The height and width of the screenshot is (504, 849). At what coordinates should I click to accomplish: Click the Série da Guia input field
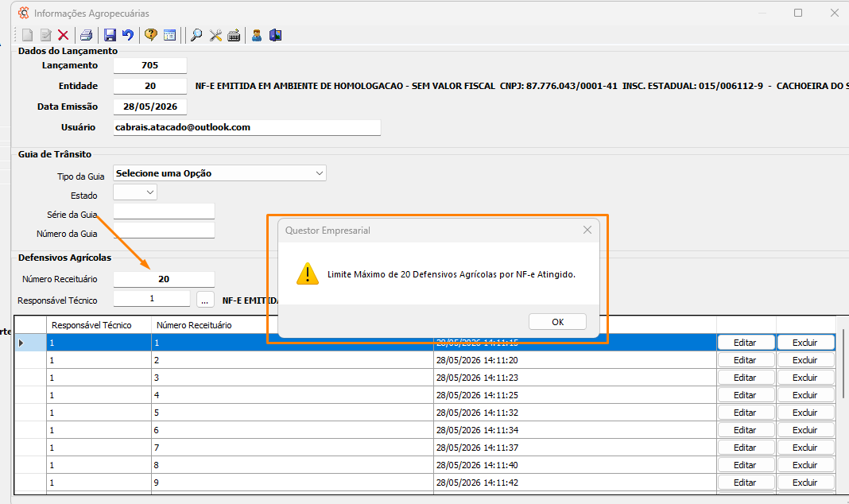[164, 211]
